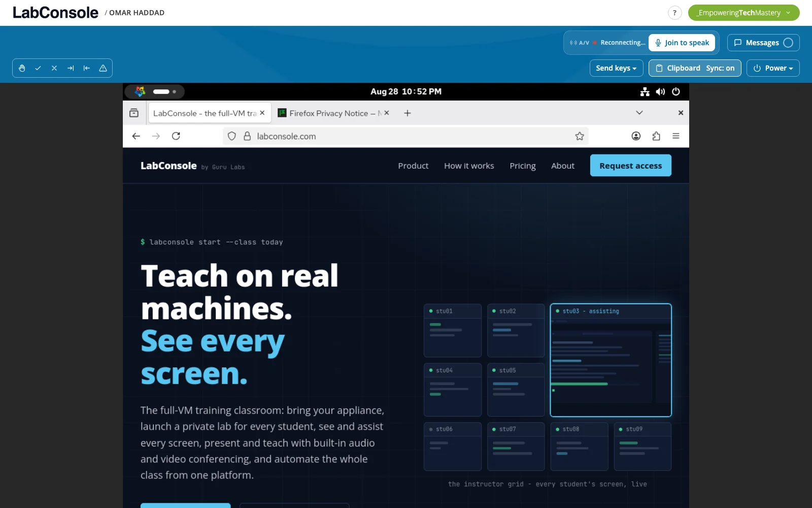Toggle Join to speak microphone
812x508 pixels.
(x=682, y=43)
